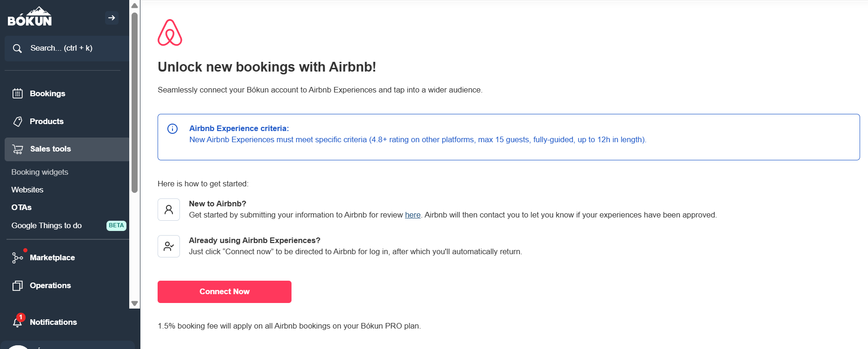Click the Connect Now button
Image resolution: width=868 pixels, height=349 pixels.
225,292
